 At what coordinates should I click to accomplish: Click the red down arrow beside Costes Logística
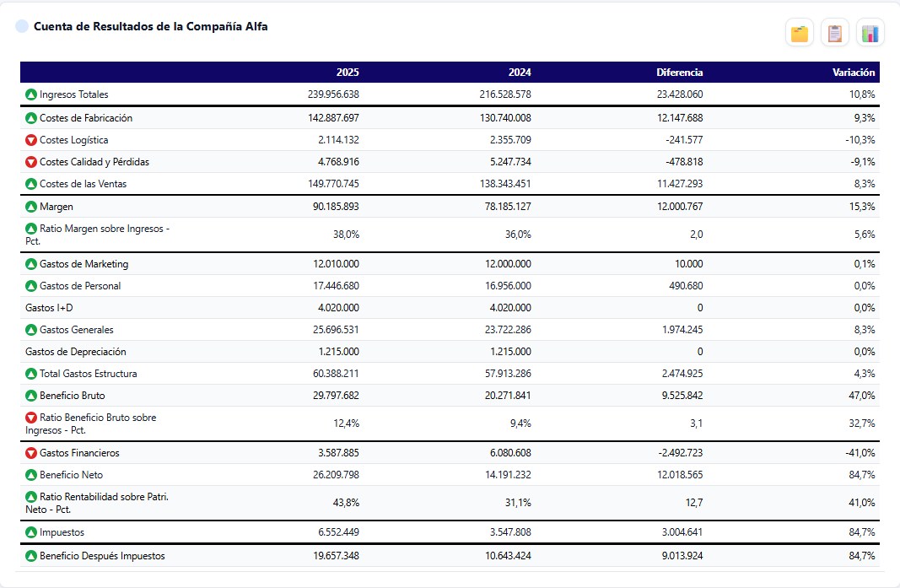click(31, 140)
